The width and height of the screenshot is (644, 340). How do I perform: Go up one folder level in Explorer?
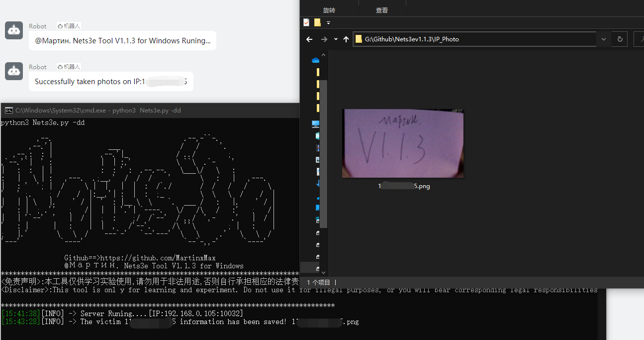coord(346,39)
